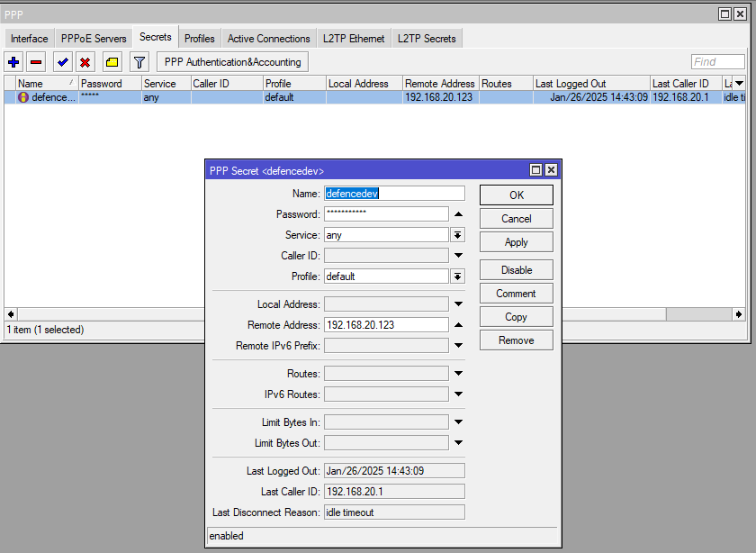
Task: Expand the Routes field
Action: tap(458, 374)
